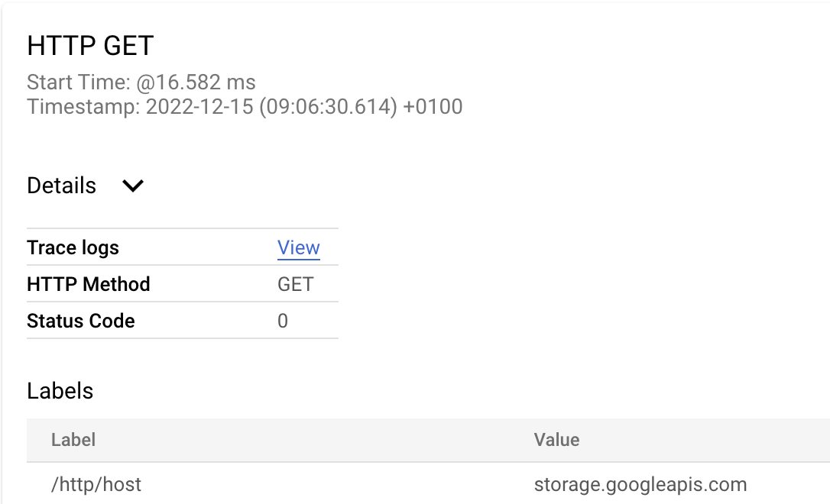This screenshot has height=504, width=830.
Task: Select the Timestamp line
Action: (x=245, y=107)
